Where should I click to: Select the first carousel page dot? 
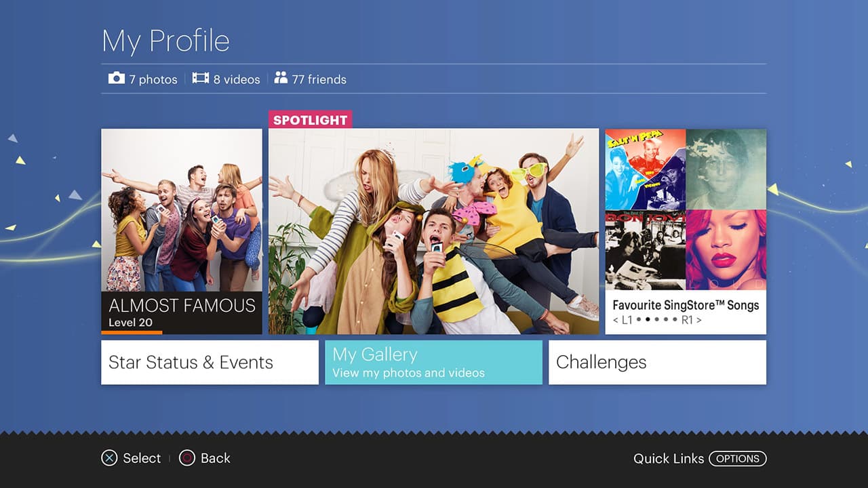click(637, 320)
